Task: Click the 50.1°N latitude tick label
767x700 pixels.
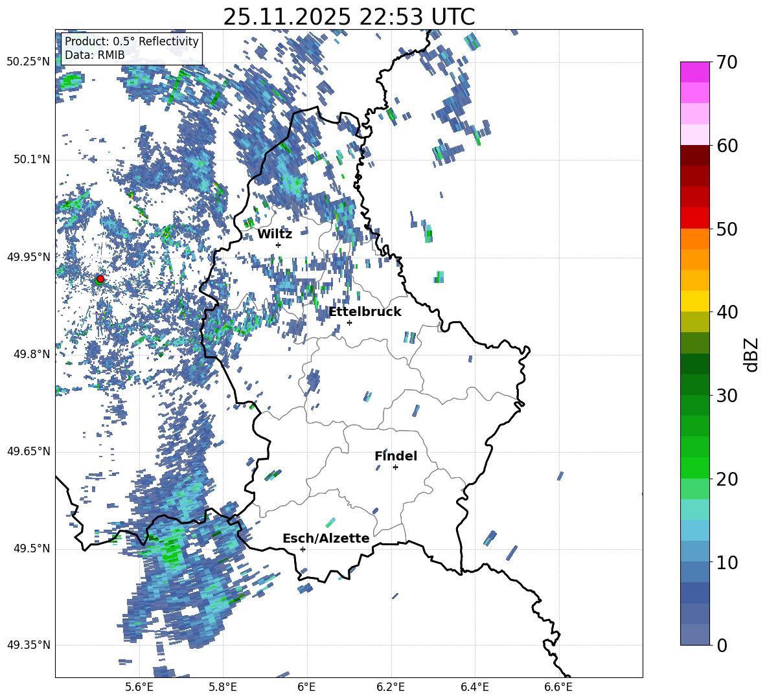Action: [x=32, y=159]
